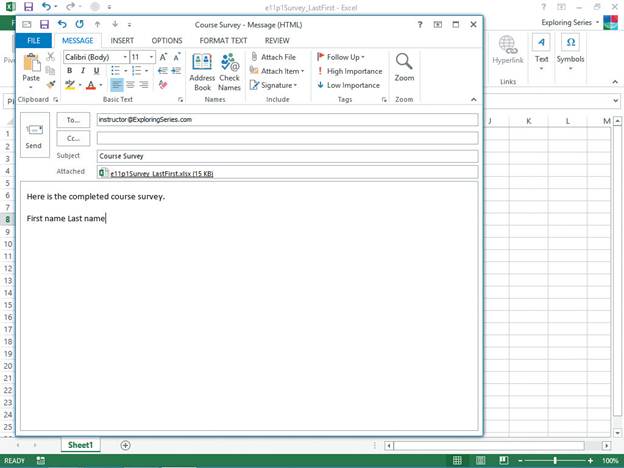Save the message with the floppy disk icon
624x468 pixels.
[x=44, y=24]
